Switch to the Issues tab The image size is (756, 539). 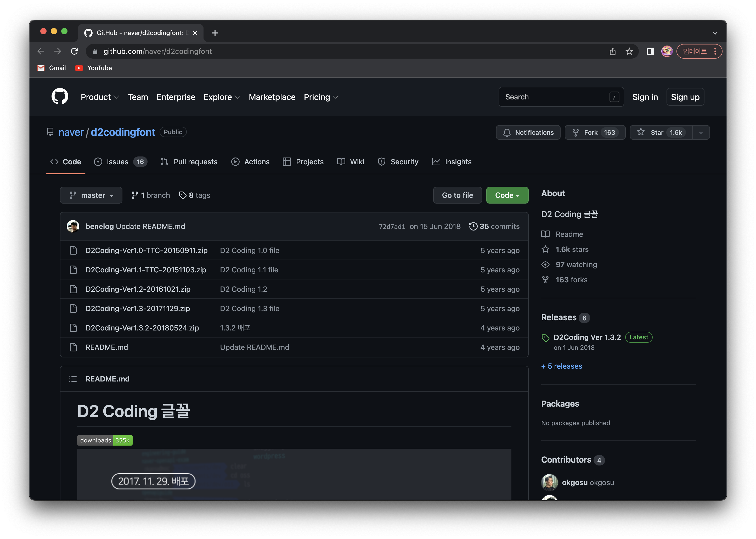[x=117, y=162]
